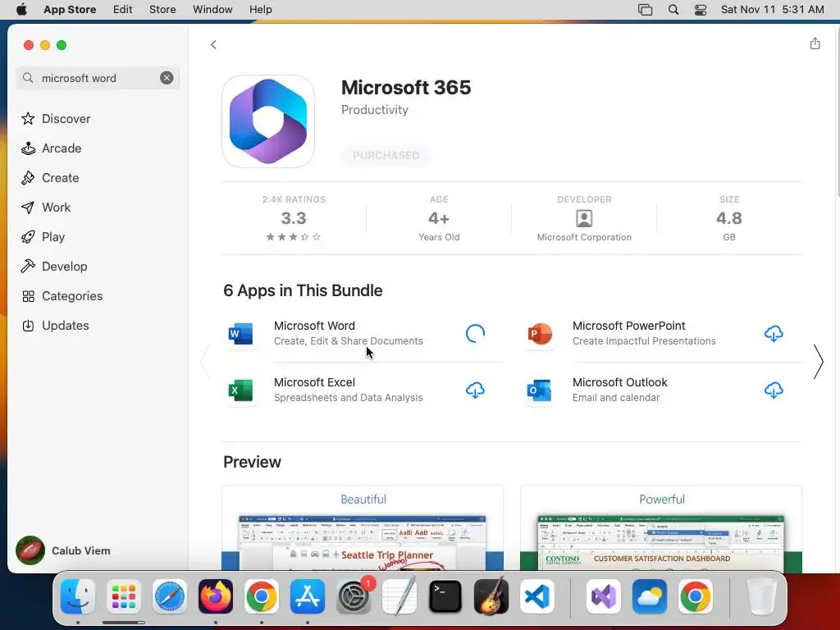
Task: Open the Help menu
Action: click(x=260, y=10)
